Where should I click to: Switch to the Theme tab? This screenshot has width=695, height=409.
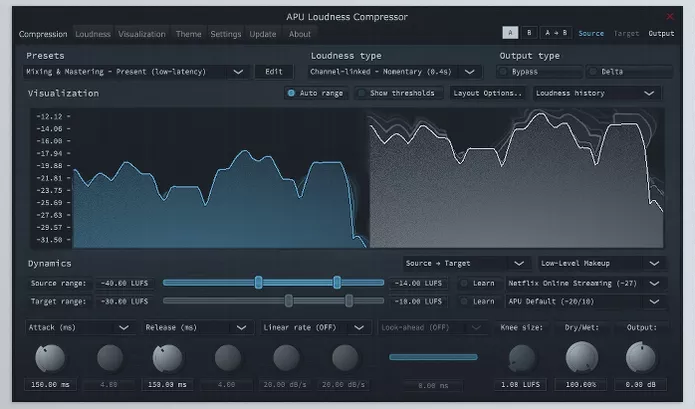(x=188, y=34)
